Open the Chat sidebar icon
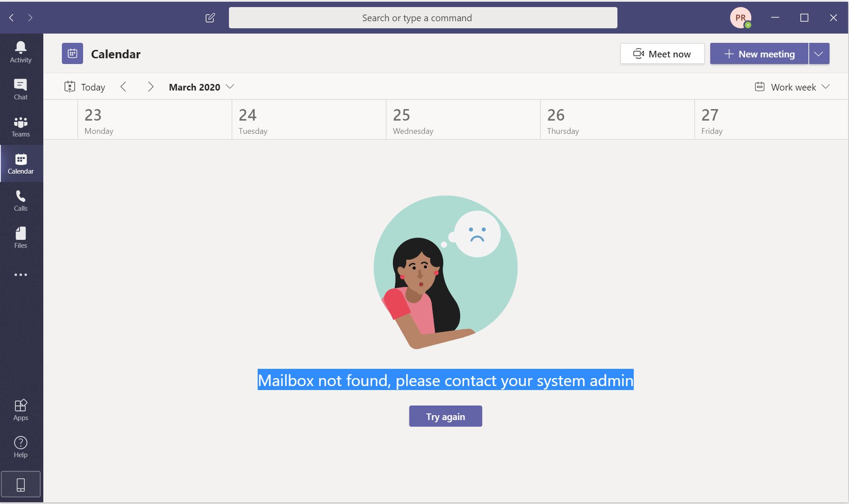 21,89
